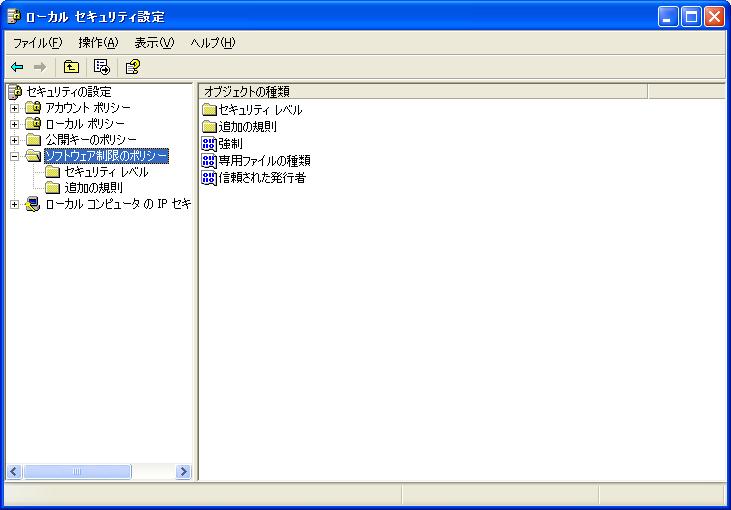Open the ファイル(F) menu

(x=37, y=43)
